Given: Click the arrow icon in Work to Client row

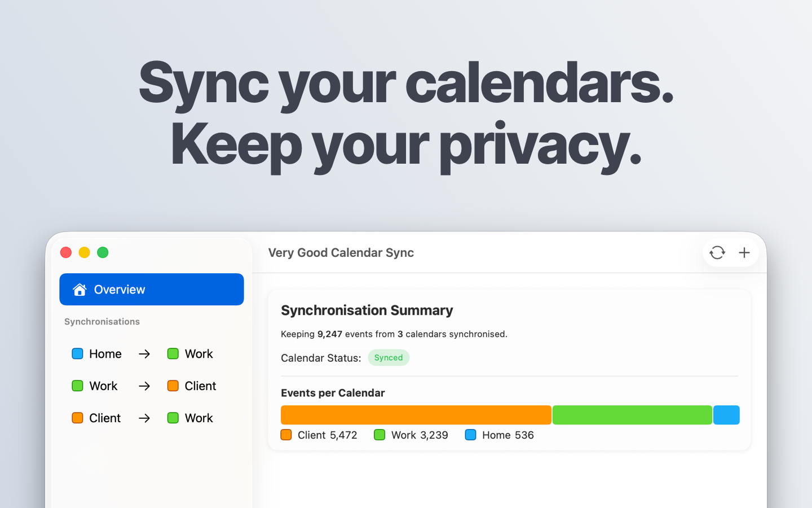Looking at the screenshot, I should 144,386.
